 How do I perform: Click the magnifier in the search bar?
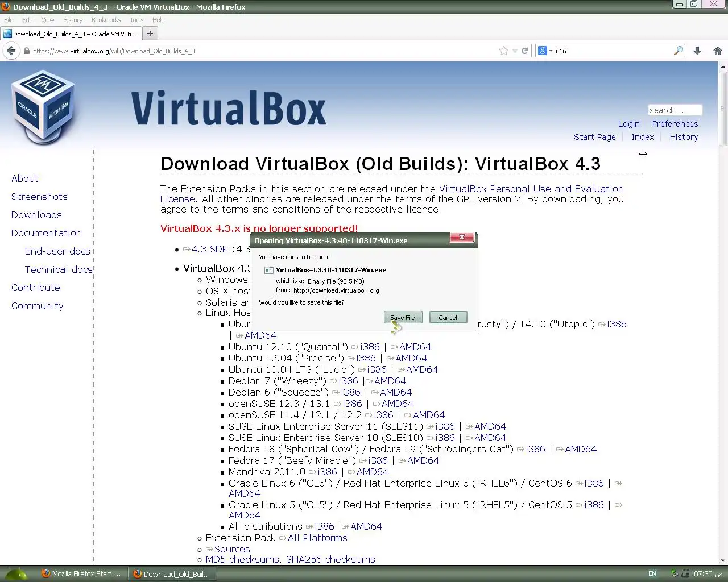[x=678, y=51]
